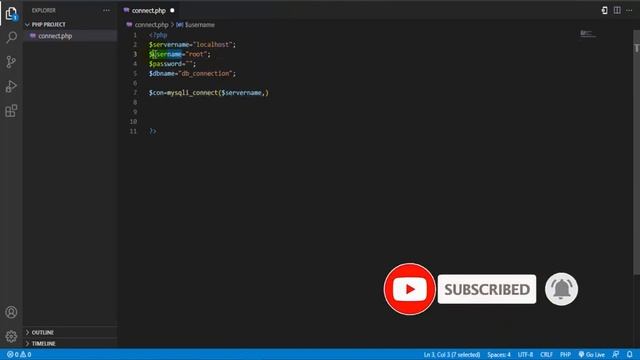Click the feedback icon in status bar
The width and height of the screenshot is (640, 360).
pyautogui.click(x=616, y=354)
